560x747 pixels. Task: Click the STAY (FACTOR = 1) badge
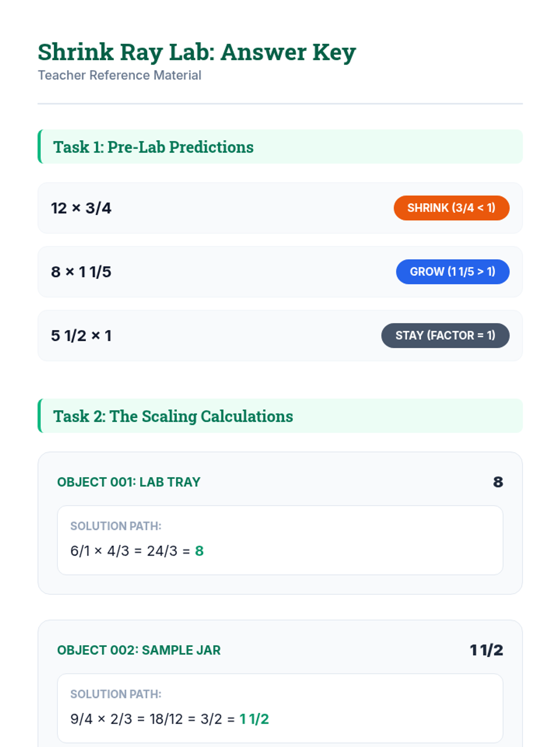[445, 335]
